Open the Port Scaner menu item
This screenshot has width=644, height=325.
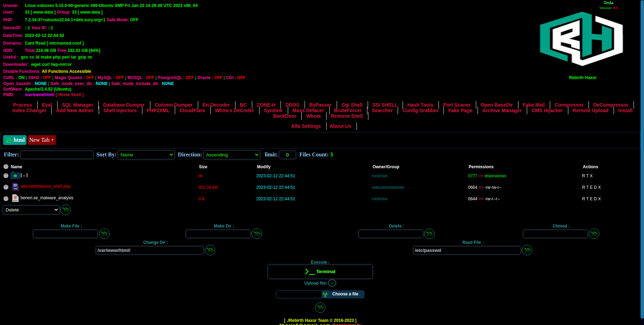coord(457,105)
